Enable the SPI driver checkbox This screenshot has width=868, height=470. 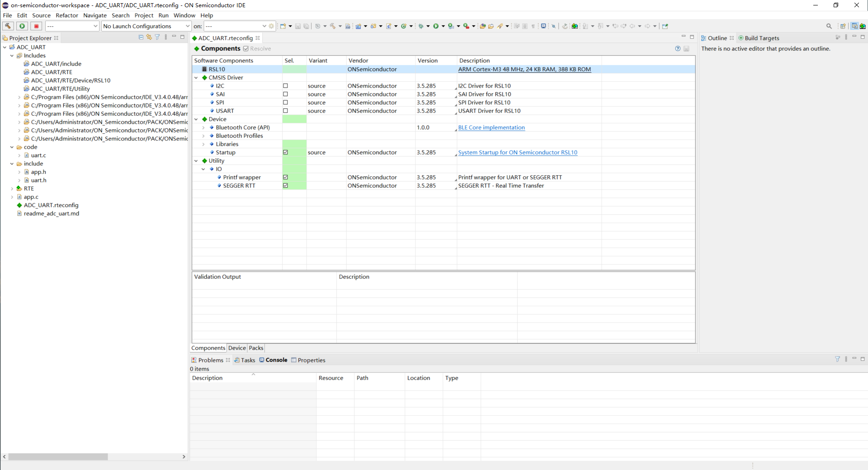285,103
